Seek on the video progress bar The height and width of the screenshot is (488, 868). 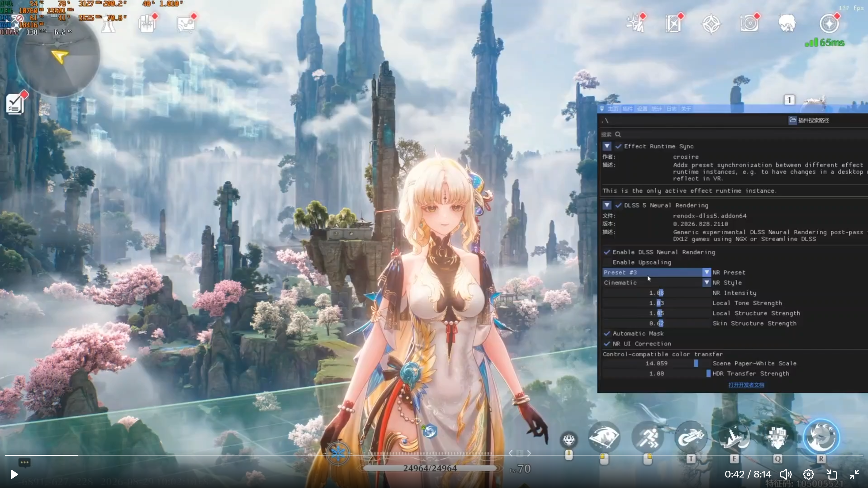click(434, 455)
